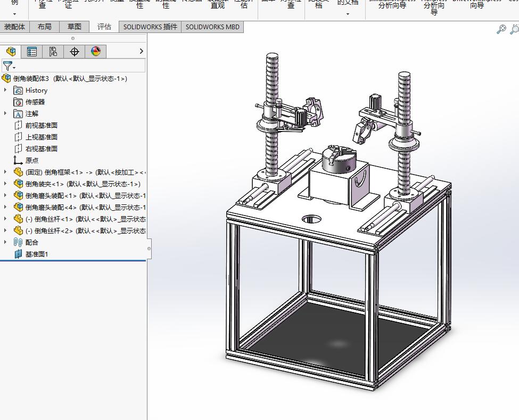Viewport: 519px width, 420px height.
Task: Open the DisplayManager color ball tab
Action: click(96, 52)
